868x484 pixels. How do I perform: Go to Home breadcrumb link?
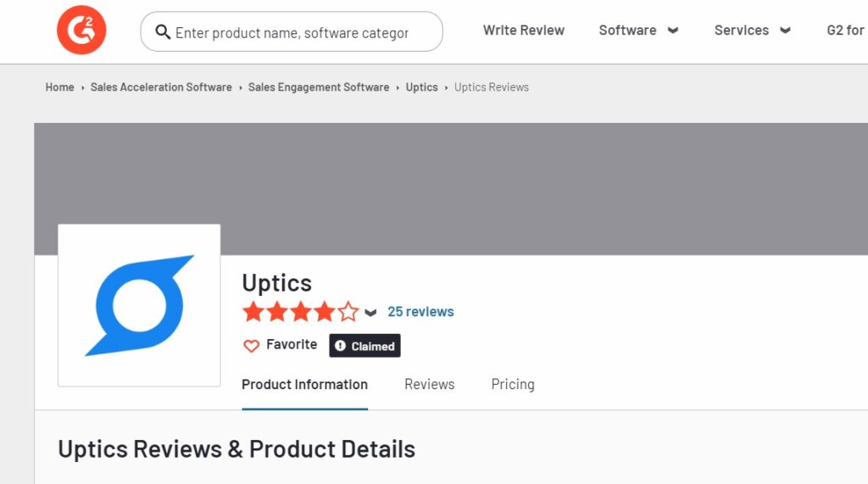[x=60, y=87]
